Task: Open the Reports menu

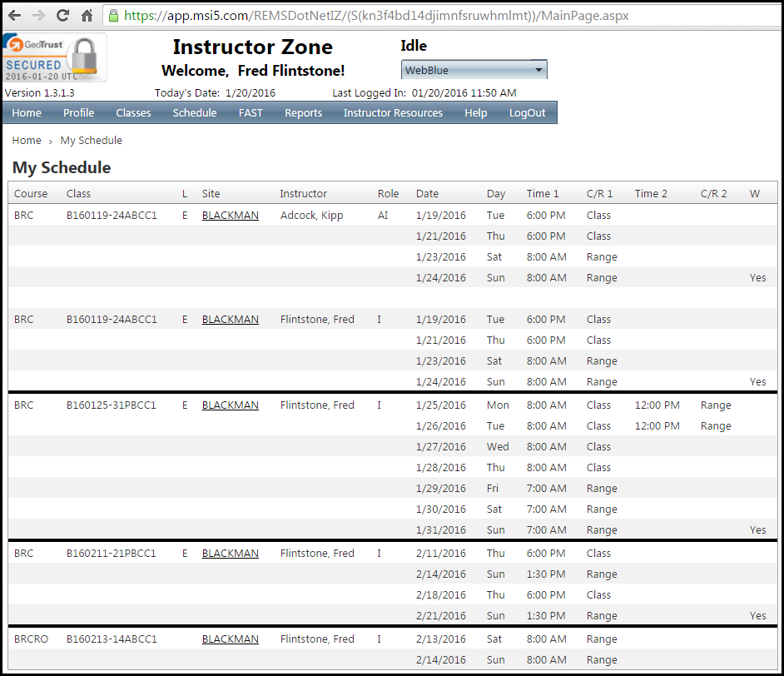Action: click(303, 112)
